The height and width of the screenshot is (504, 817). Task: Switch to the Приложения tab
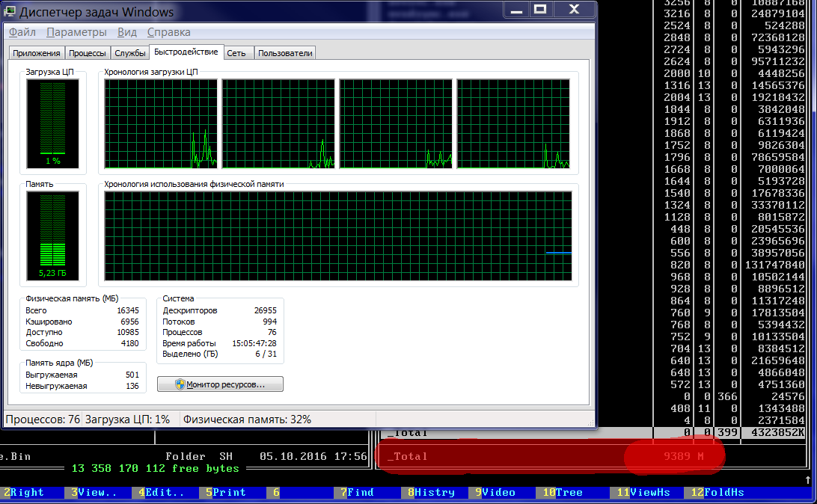(x=37, y=53)
